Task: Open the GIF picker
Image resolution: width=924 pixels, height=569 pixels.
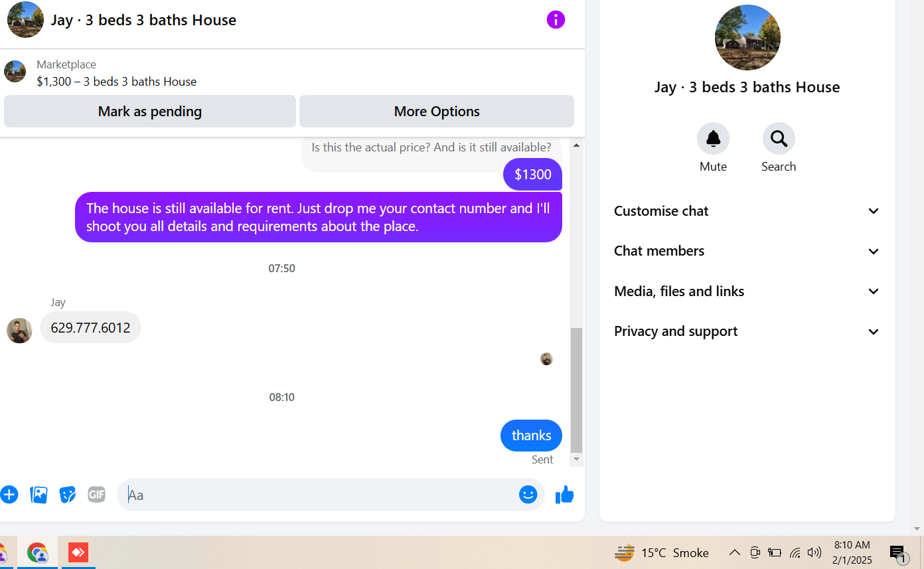Action: point(97,495)
